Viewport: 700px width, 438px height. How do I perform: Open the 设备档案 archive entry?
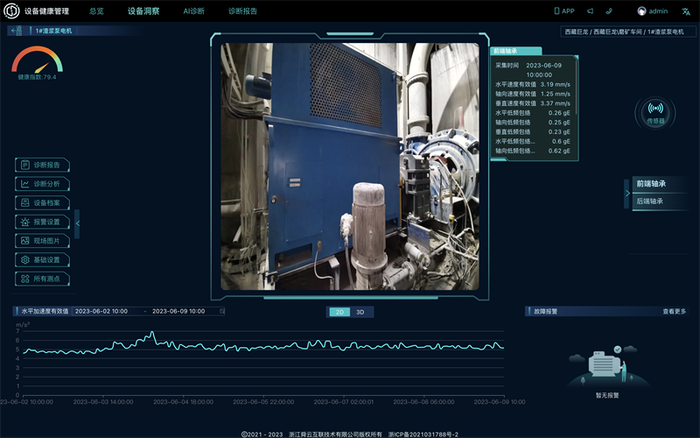42,203
